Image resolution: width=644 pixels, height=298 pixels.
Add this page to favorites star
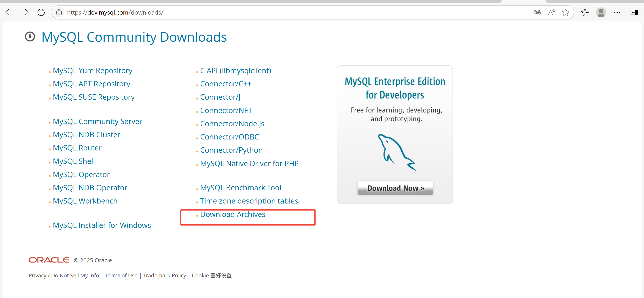click(x=566, y=12)
